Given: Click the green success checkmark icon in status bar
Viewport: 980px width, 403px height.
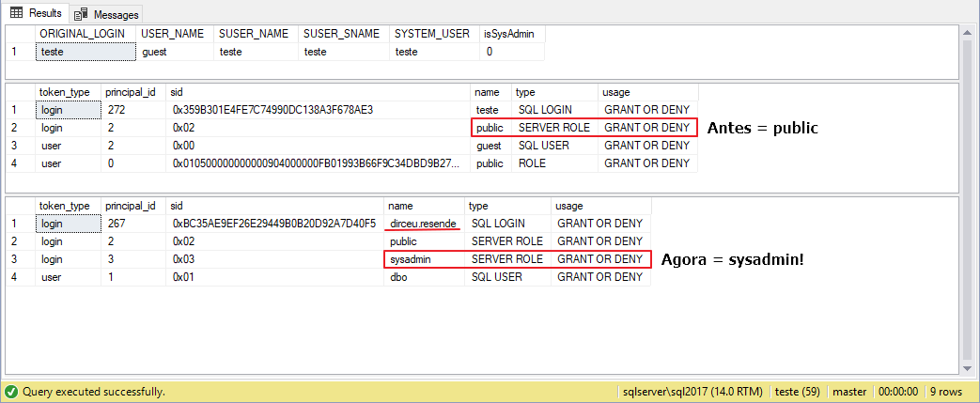Looking at the screenshot, I should tap(10, 392).
